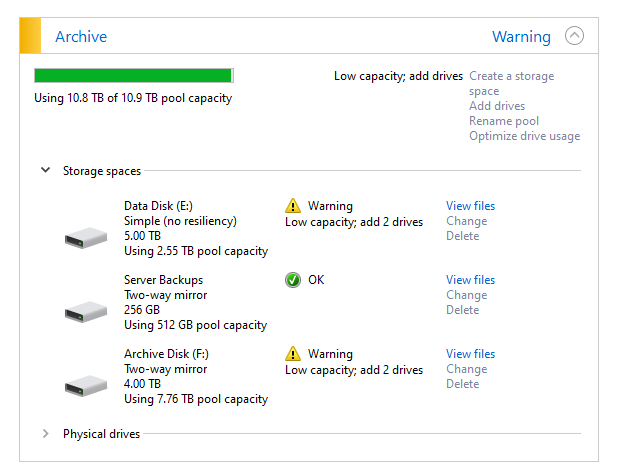
Task: Click Delete for Archive Disk (F:)
Action: pyautogui.click(x=463, y=384)
